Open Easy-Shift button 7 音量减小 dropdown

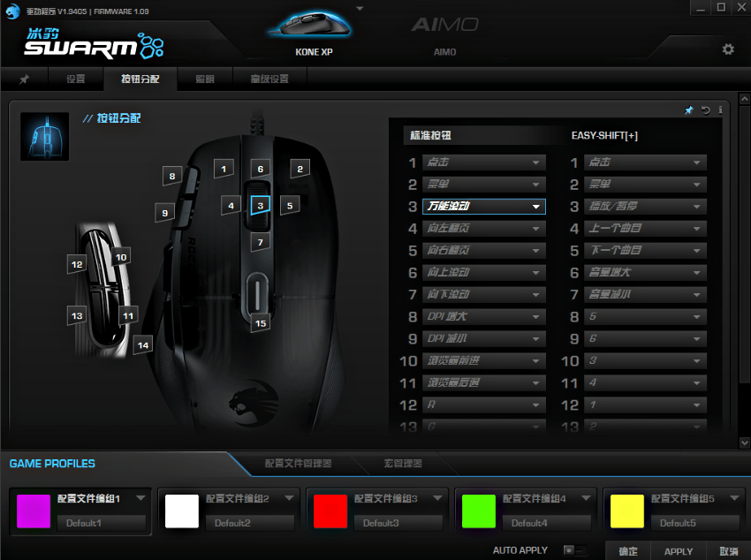click(x=645, y=294)
